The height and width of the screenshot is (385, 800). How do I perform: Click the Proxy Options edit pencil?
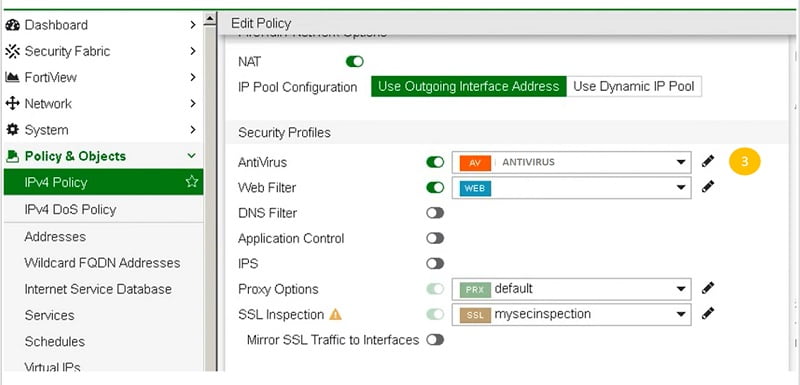(707, 288)
